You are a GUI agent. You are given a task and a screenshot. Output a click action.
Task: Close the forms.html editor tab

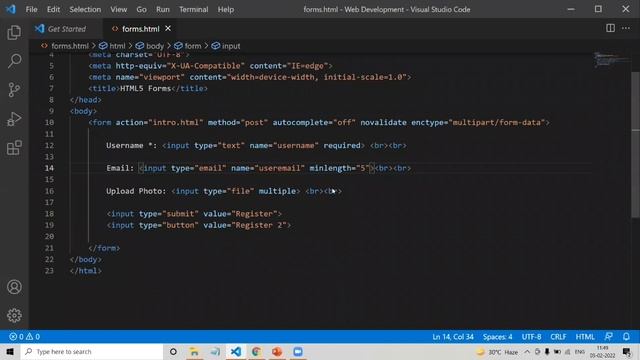[168, 29]
